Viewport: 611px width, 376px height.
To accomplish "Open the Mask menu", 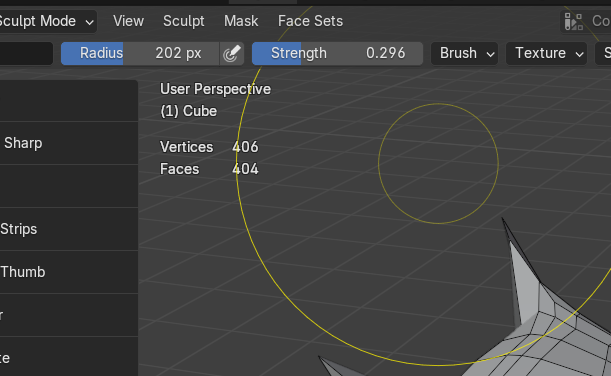I will pyautogui.click(x=241, y=21).
